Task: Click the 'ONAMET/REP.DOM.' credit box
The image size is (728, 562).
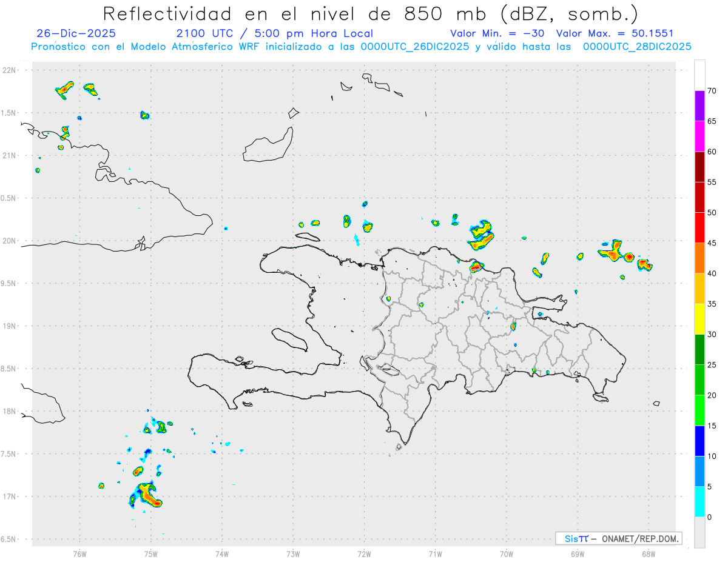Action: coord(619,538)
